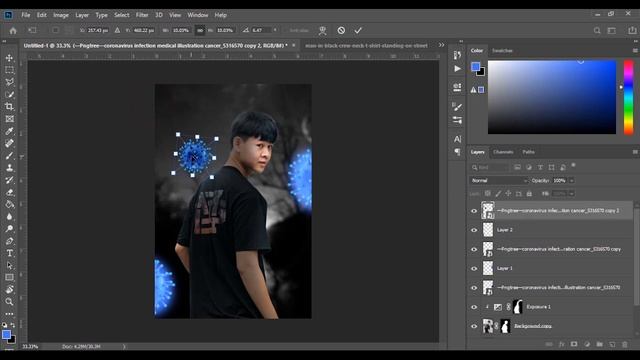Select the Eyedropper tool
Image resolution: width=640 pixels, height=360 pixels.
[9, 131]
